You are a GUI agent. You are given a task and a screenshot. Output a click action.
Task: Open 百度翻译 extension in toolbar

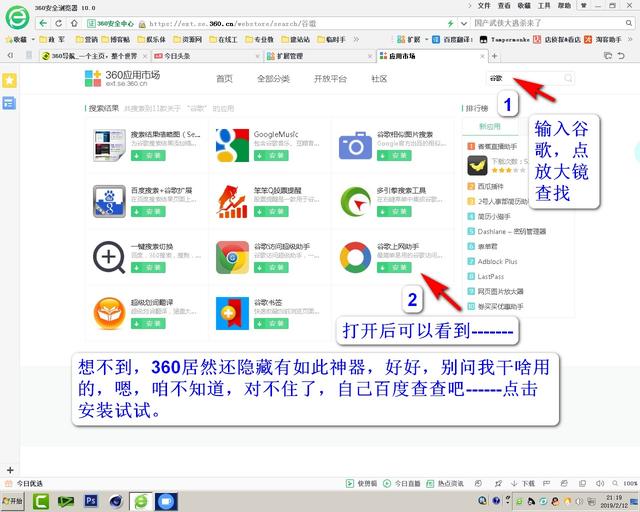452,39
